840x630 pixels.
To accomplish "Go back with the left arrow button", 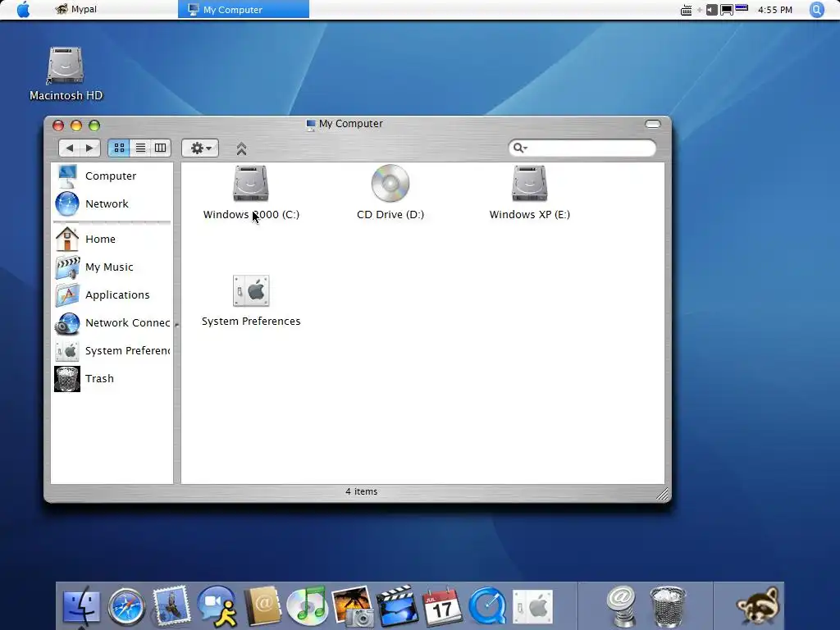I will [x=69, y=148].
